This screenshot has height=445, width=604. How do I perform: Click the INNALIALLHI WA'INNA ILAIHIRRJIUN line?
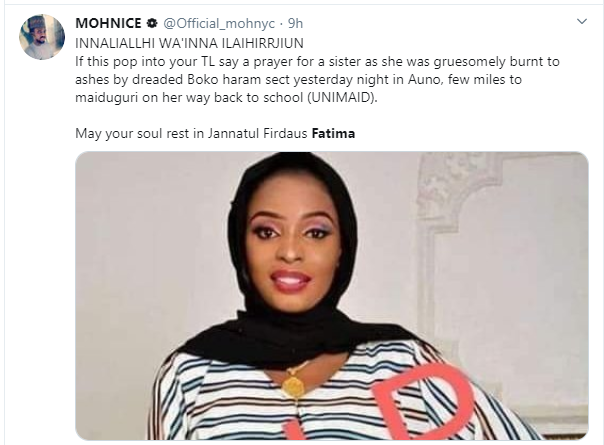point(188,44)
